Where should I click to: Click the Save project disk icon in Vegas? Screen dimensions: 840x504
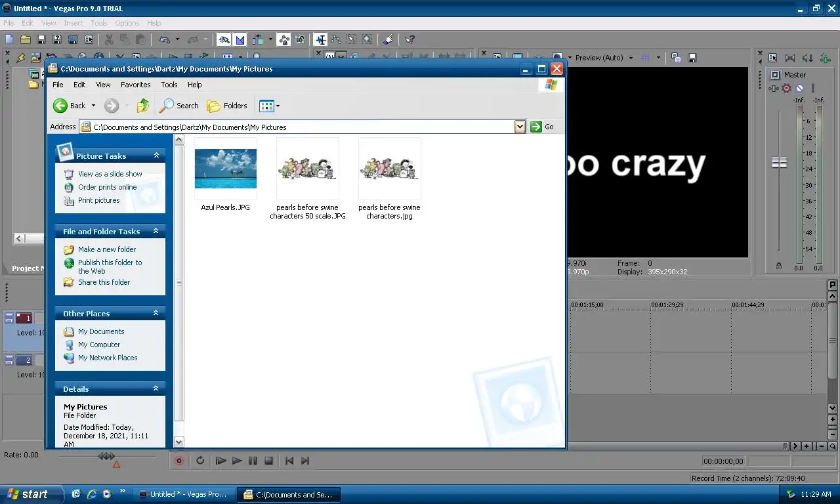point(41,39)
